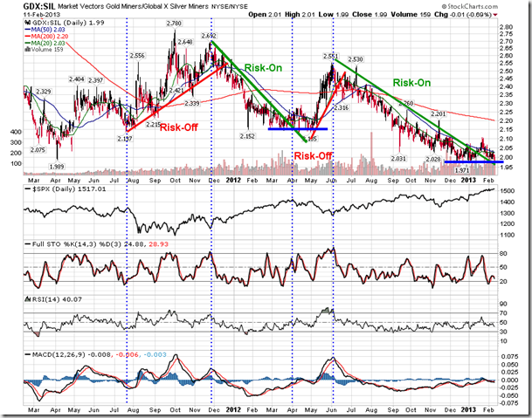Viewport: 532px width, 418px height.
Task: Select the MA(200) legend entry
Action: [x=48, y=35]
